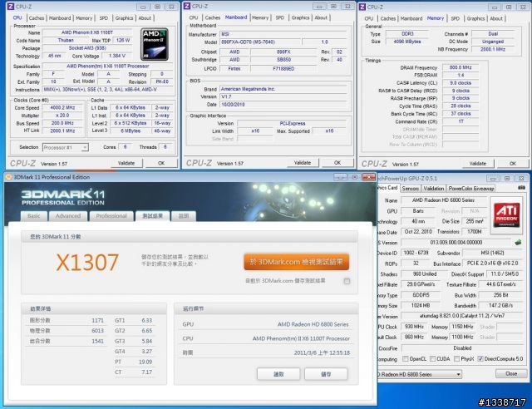This screenshot has height=409, width=532.
Task: Click OK in the Mainboard CPU-Z window
Action: pos(337,163)
